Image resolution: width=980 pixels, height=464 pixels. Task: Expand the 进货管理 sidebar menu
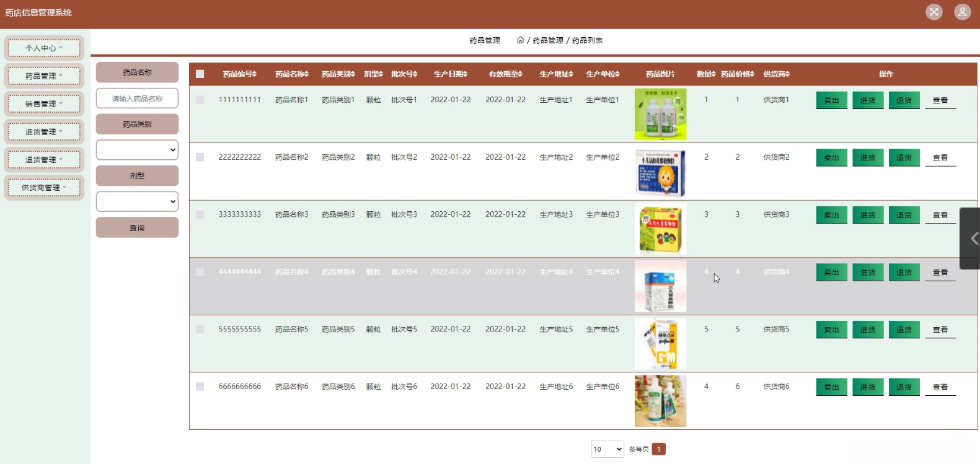click(44, 131)
